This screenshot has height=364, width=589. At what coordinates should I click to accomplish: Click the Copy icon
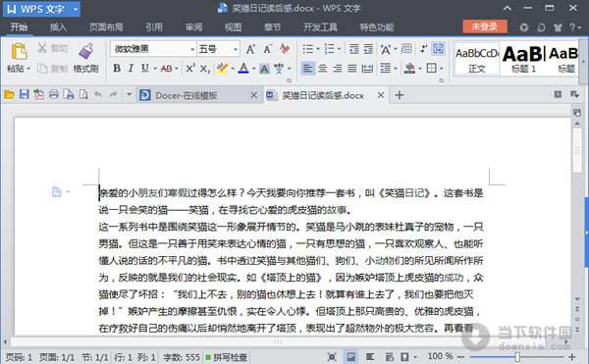[42, 69]
